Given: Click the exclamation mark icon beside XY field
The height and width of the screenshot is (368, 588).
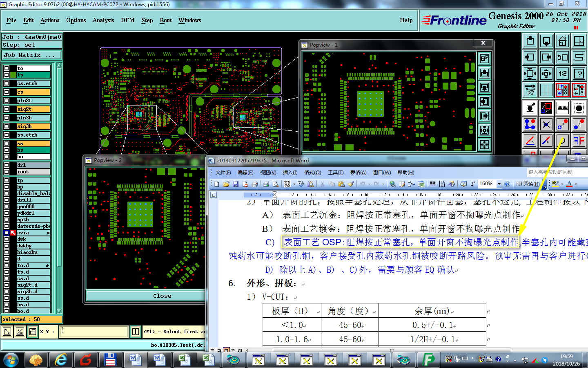Looking at the screenshot, I should tap(136, 332).
